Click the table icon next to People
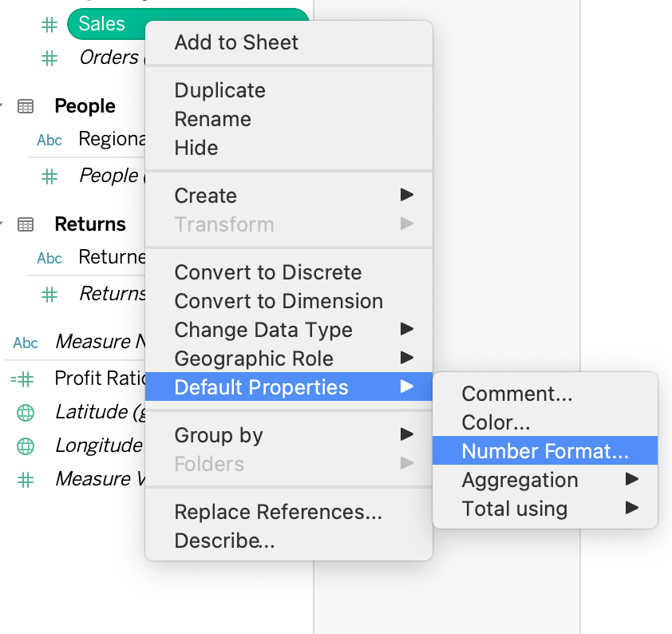Viewport: 672px width, 634px height. (x=26, y=106)
